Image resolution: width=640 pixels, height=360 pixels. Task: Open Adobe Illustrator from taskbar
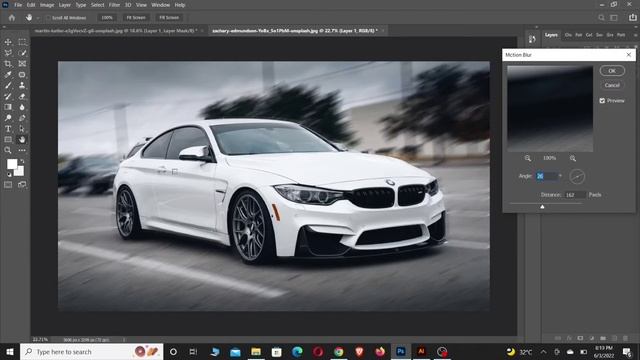(x=421, y=351)
